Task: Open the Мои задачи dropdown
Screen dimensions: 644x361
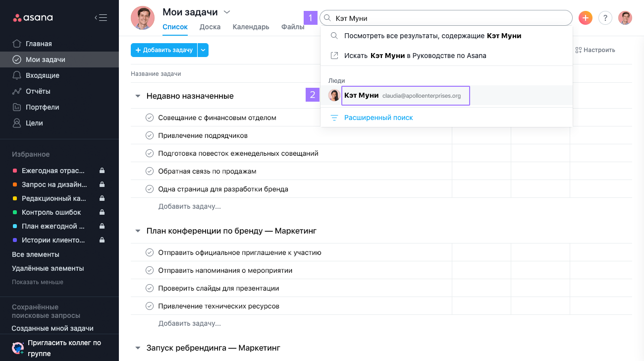Action: 227,11
